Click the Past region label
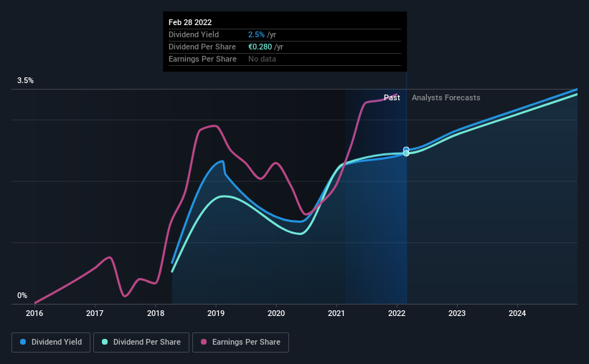 pyautogui.click(x=392, y=97)
